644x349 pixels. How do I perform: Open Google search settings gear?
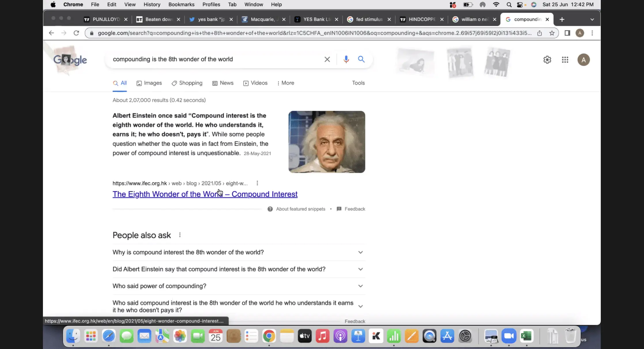coord(547,60)
